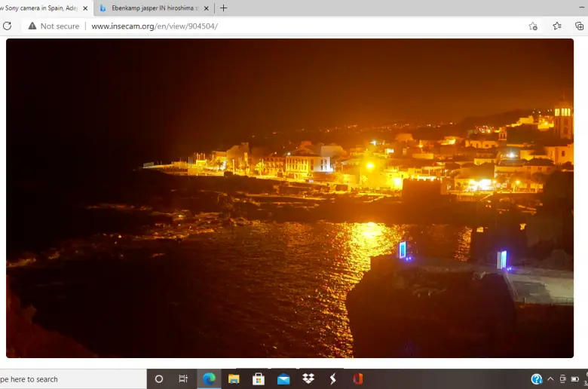588x389 pixels.
Task: Open Task View on the taskbar
Action: [x=183, y=378]
